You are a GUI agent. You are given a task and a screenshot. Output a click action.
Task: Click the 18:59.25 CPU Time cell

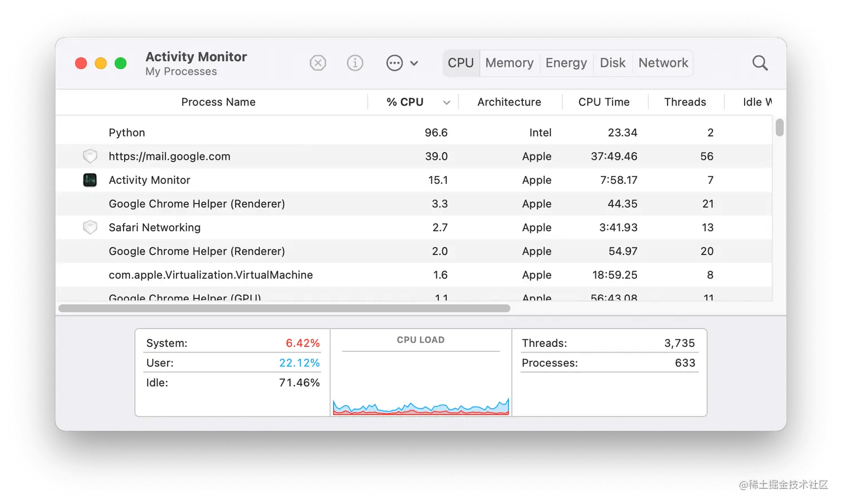click(614, 275)
